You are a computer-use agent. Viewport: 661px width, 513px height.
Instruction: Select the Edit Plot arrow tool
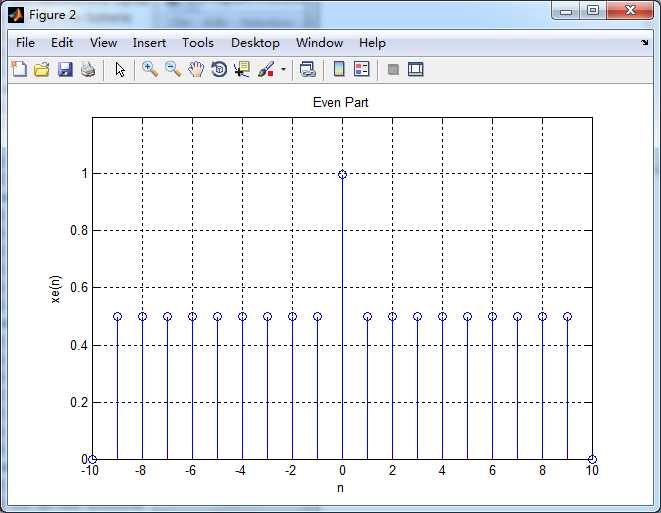coord(120,70)
